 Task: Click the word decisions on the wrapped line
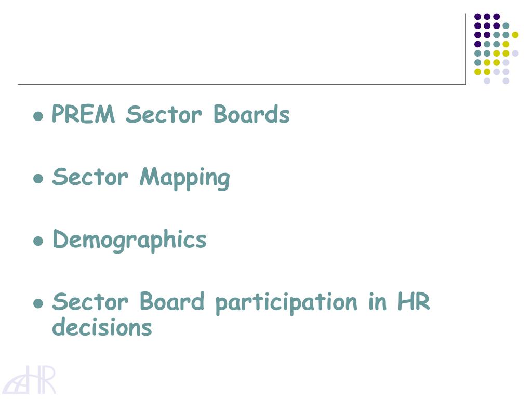coord(102,326)
